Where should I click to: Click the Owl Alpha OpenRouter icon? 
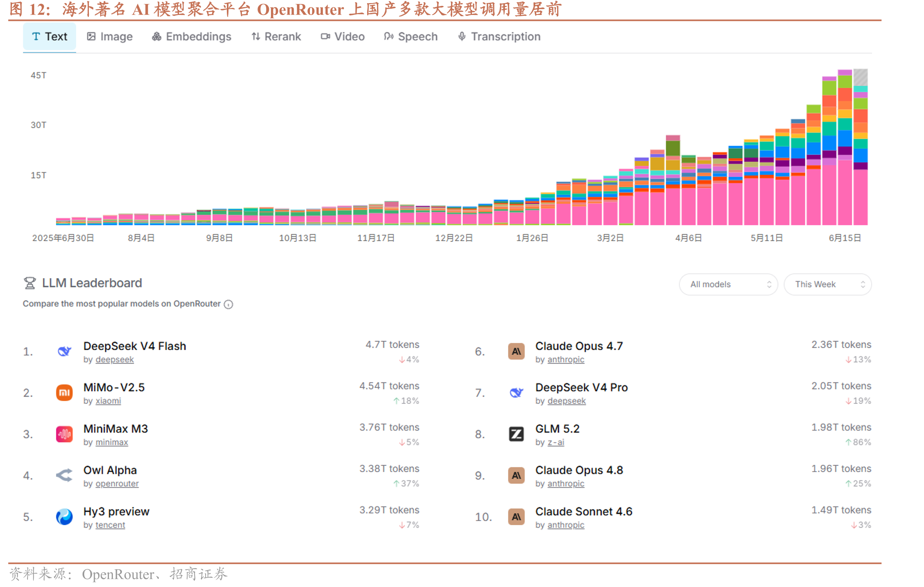[x=64, y=475]
